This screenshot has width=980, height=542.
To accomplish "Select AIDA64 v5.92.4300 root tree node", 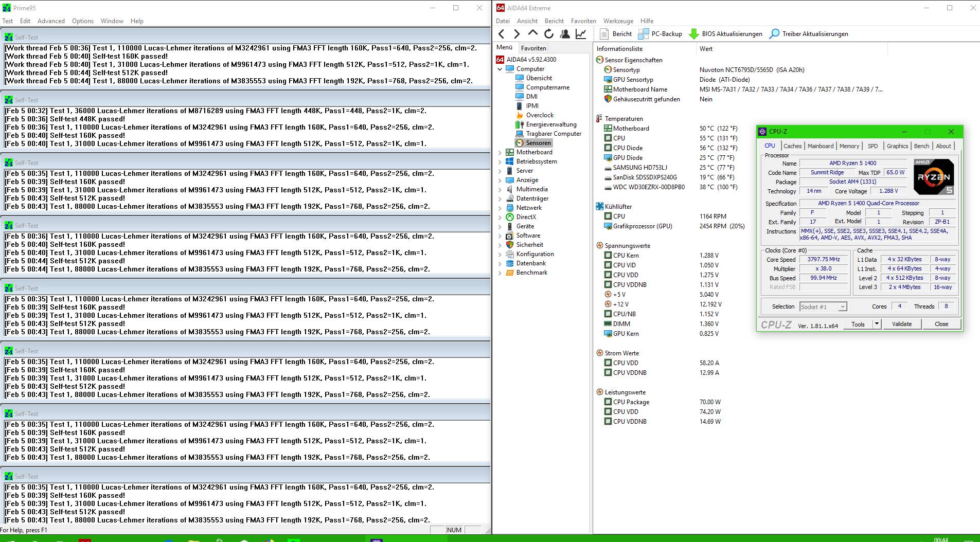I will 526,60.
